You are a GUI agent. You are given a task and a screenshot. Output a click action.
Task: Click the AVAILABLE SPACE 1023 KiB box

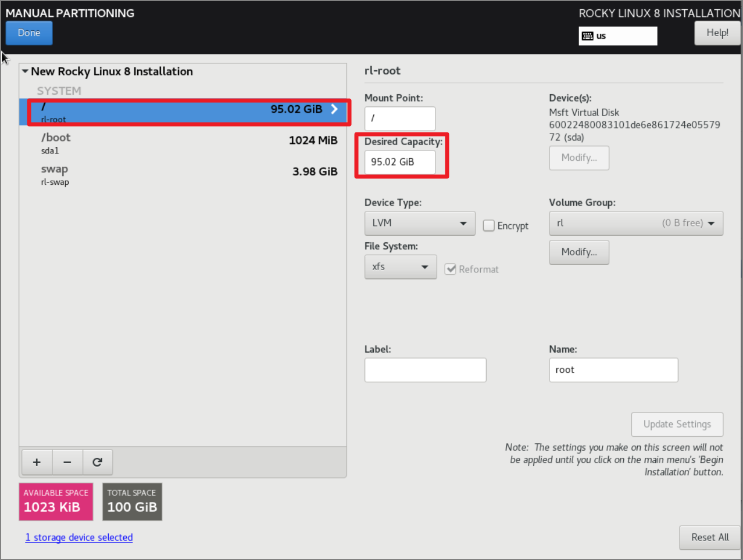click(x=56, y=502)
